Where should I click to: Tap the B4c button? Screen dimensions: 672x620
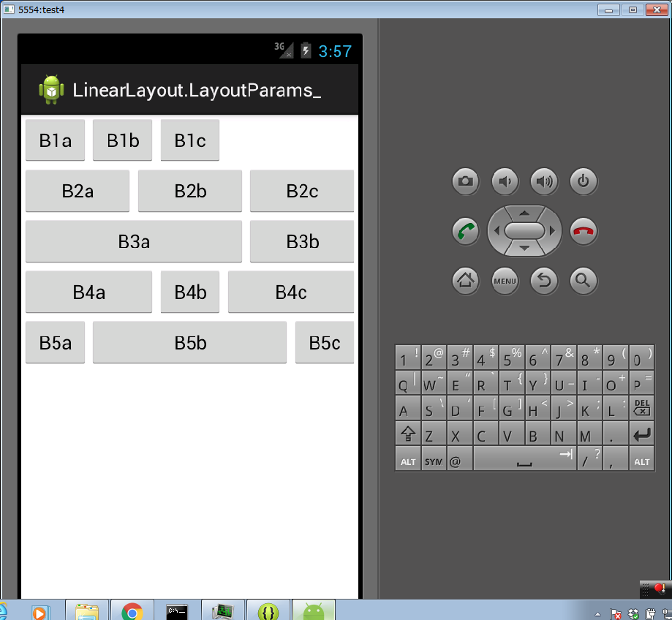tap(291, 292)
